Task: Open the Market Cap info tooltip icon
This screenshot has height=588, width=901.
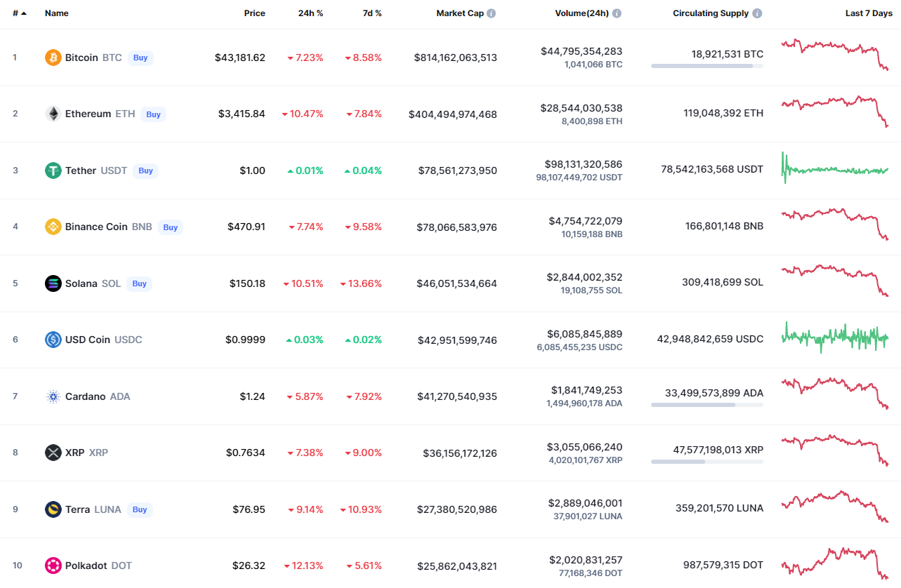Action: tap(491, 13)
